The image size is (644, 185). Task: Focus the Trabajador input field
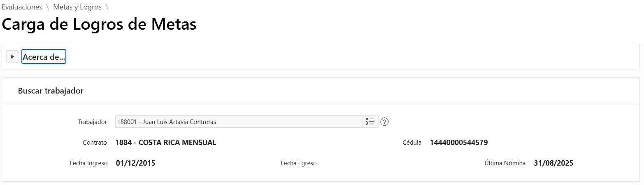point(239,122)
